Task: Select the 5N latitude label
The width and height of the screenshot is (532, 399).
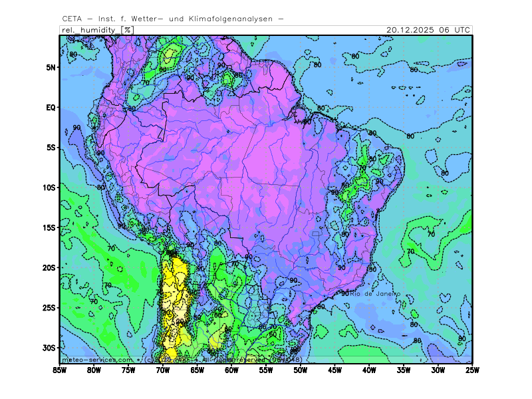Action: pyautogui.click(x=50, y=67)
